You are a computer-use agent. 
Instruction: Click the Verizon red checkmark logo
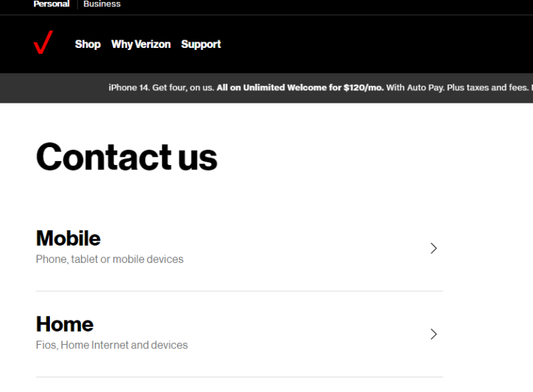point(43,43)
